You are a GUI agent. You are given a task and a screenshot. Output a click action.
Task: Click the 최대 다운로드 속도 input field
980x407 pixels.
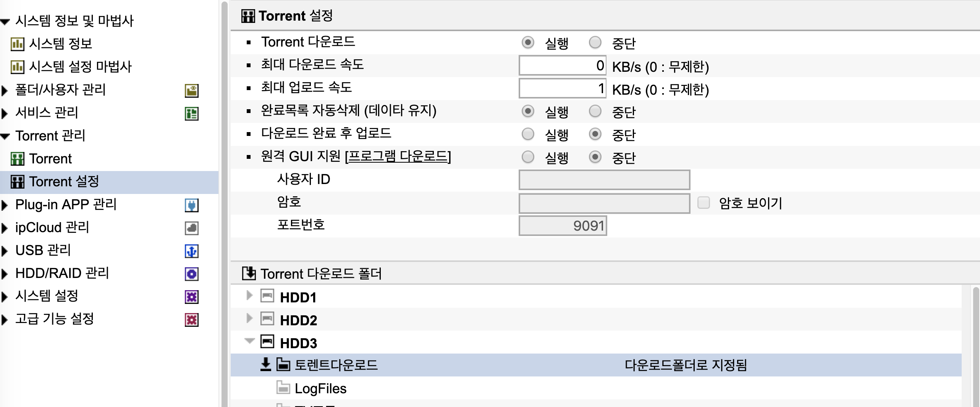(563, 66)
